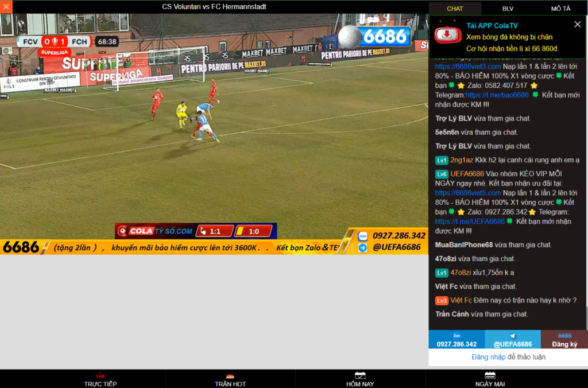Open the BLV tab
This screenshot has height=388, width=588.
[x=508, y=9]
